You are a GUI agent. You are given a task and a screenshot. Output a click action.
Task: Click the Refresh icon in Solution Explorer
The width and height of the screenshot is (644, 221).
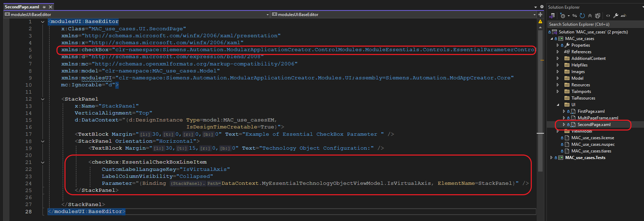(x=582, y=16)
